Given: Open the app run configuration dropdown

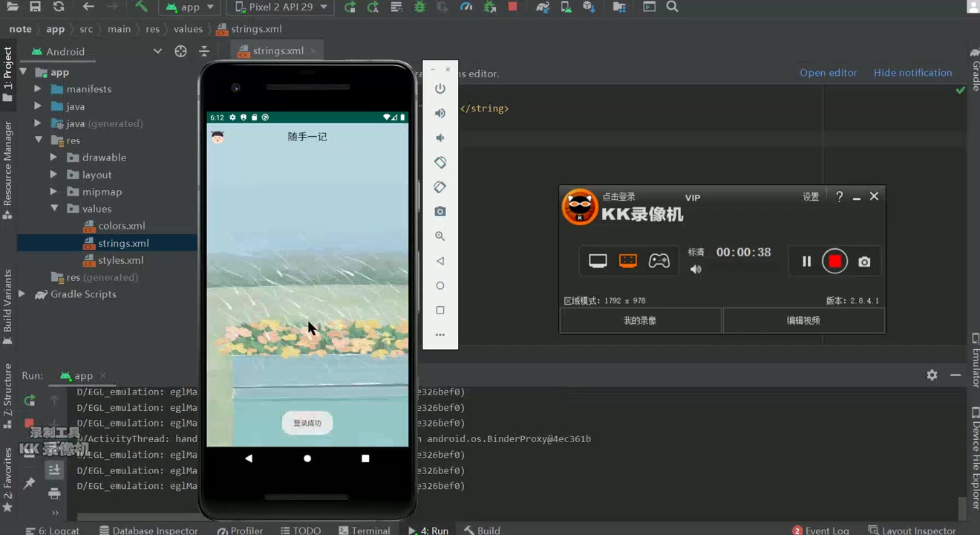Looking at the screenshot, I should [x=191, y=7].
